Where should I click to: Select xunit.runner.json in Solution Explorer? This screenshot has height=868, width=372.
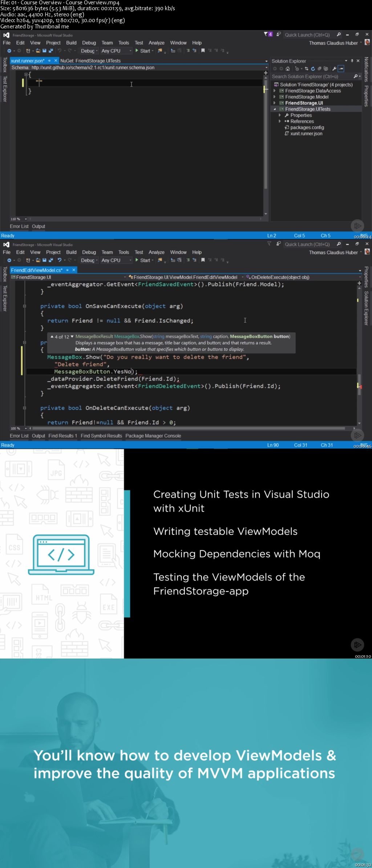(306, 133)
